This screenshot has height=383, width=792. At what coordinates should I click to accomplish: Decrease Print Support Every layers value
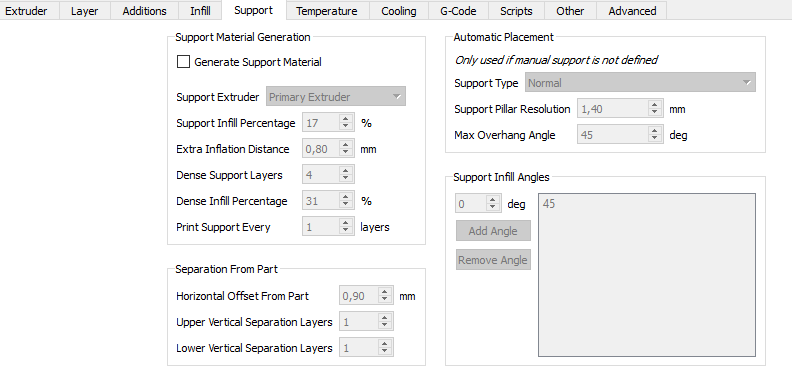coord(345,230)
